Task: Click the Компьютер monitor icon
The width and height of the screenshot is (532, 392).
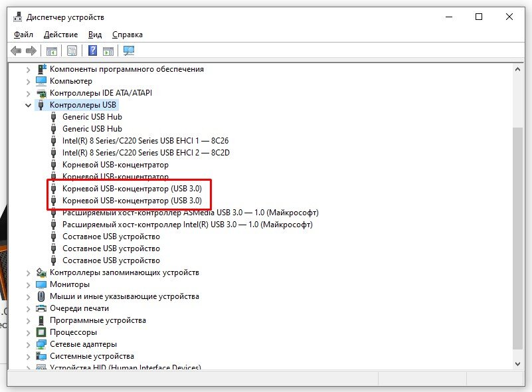Action: pos(41,81)
